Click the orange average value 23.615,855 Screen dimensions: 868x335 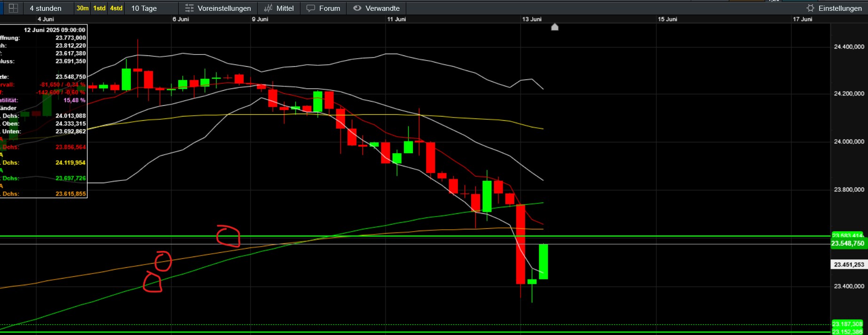pyautogui.click(x=71, y=194)
